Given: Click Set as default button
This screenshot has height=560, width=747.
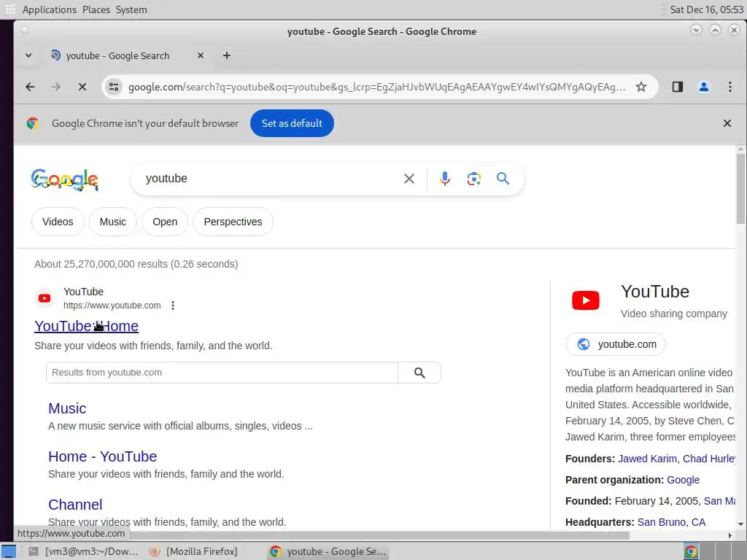Looking at the screenshot, I should (292, 123).
